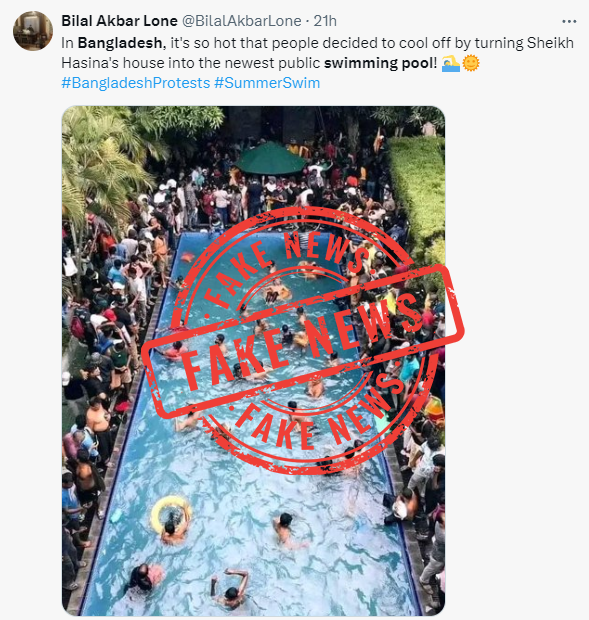Open the 21h timestamp permalink
The image size is (589, 620).
click(x=325, y=21)
